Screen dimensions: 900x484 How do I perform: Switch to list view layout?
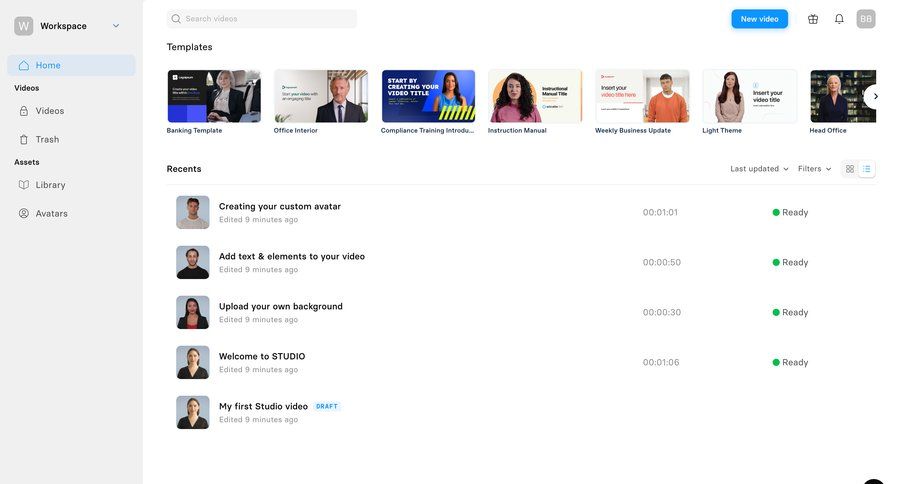click(867, 169)
